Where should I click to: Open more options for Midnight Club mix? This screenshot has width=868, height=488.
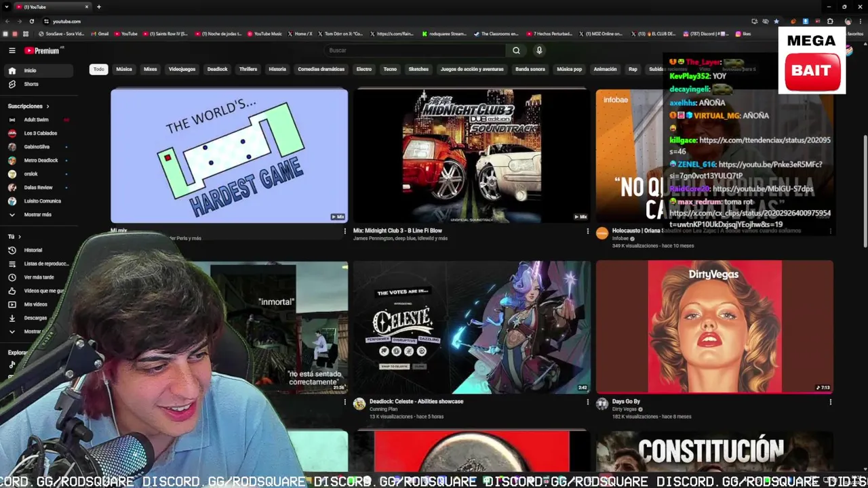(x=587, y=231)
